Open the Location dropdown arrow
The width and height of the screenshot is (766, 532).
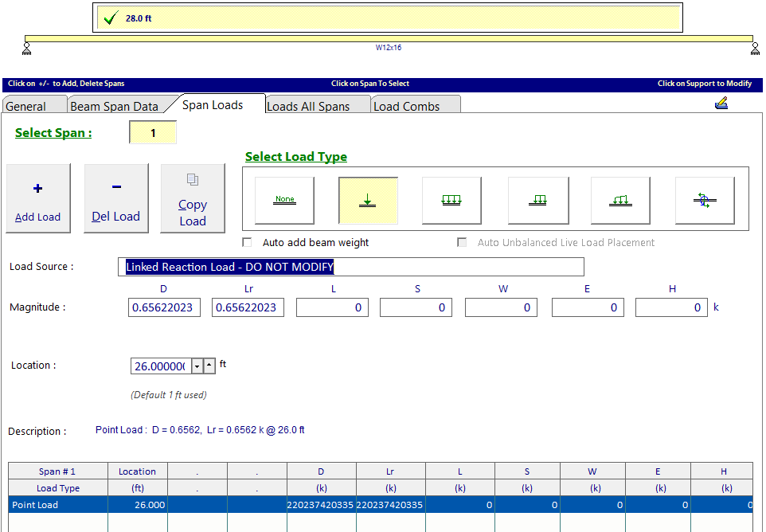click(x=197, y=366)
